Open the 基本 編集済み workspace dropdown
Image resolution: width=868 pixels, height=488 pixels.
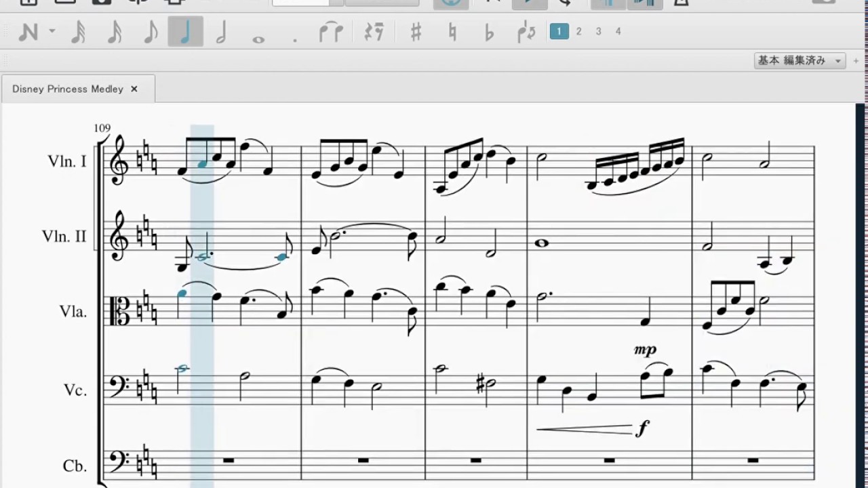coord(800,60)
